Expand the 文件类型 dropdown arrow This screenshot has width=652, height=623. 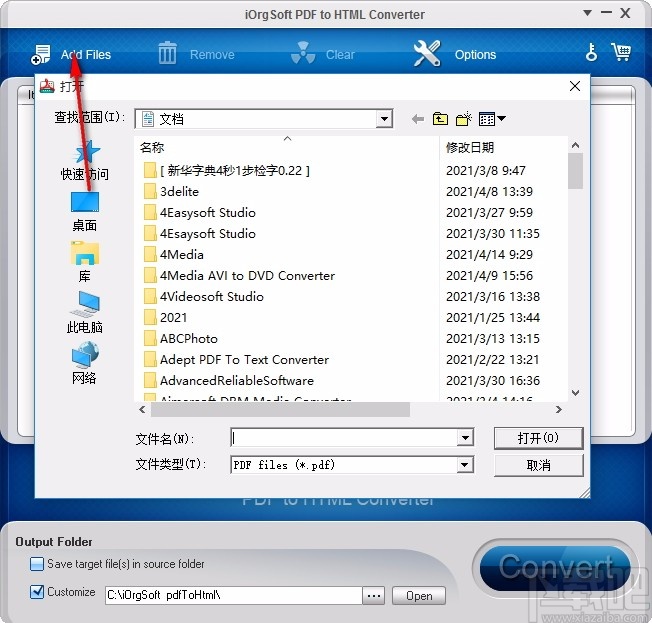[x=465, y=465]
